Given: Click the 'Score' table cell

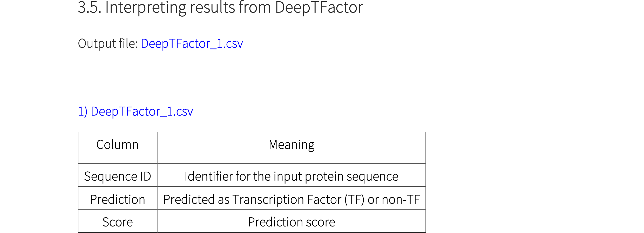Looking at the screenshot, I should [117, 222].
